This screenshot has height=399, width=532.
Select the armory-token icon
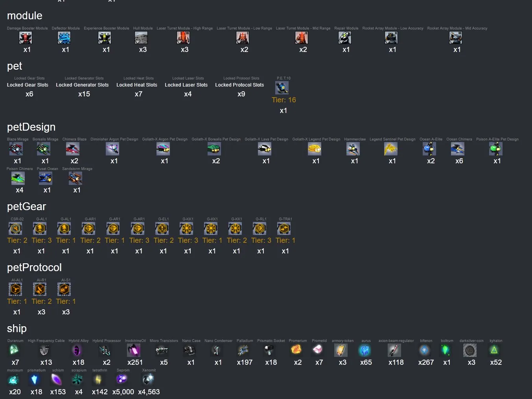341,350
